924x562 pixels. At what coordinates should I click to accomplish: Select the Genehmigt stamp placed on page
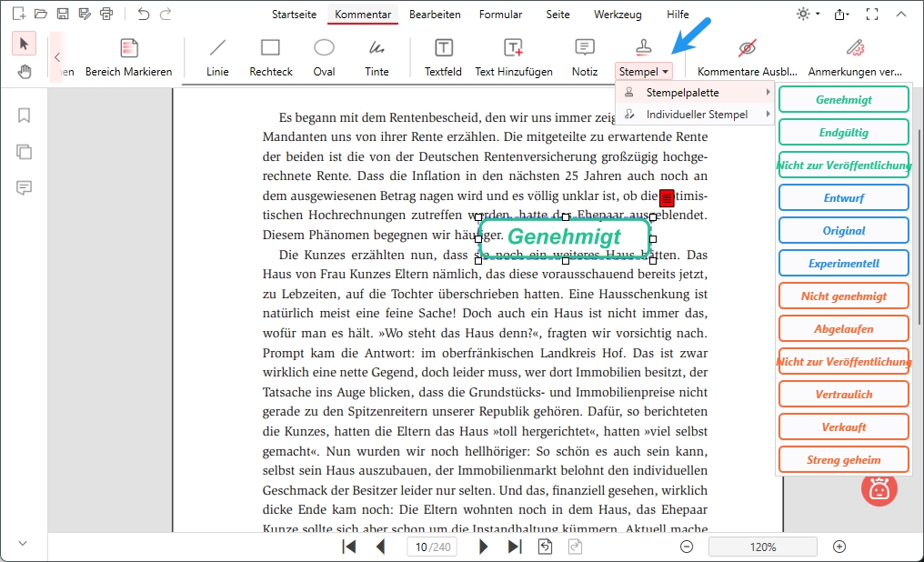tap(565, 238)
